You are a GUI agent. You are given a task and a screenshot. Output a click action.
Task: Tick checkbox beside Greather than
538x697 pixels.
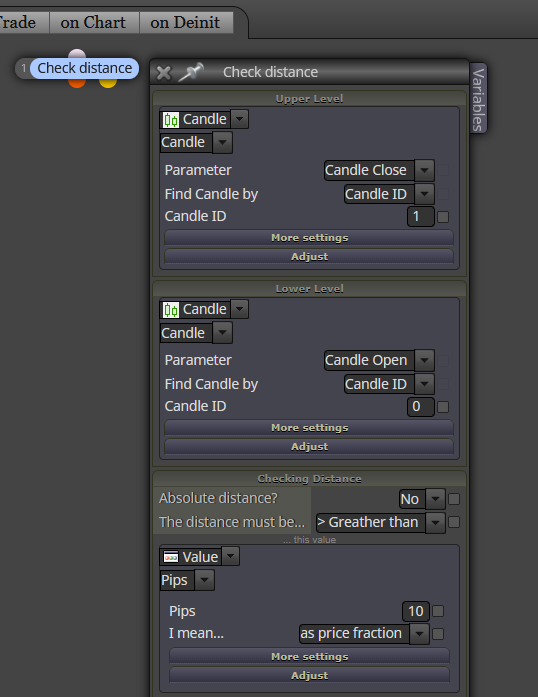point(454,522)
